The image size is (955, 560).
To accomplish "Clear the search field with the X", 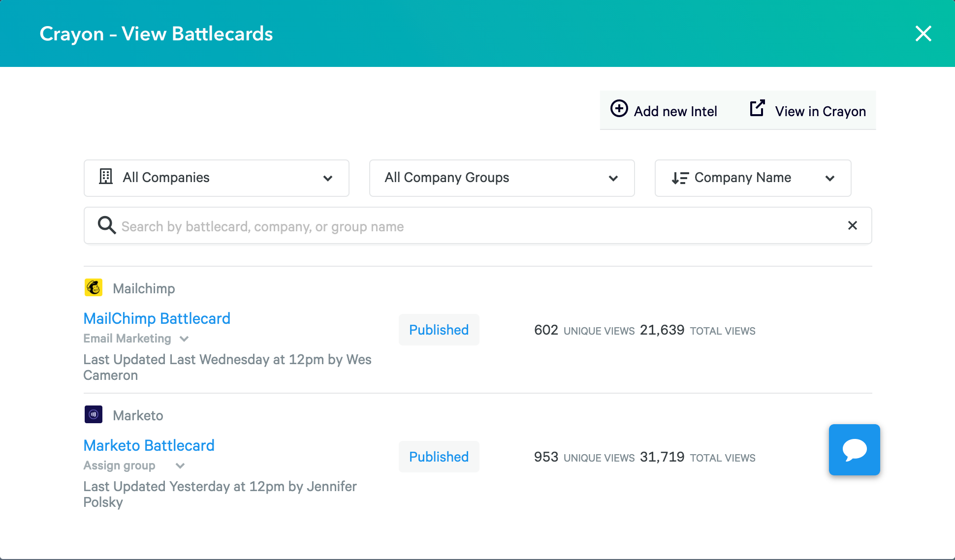I will click(853, 225).
